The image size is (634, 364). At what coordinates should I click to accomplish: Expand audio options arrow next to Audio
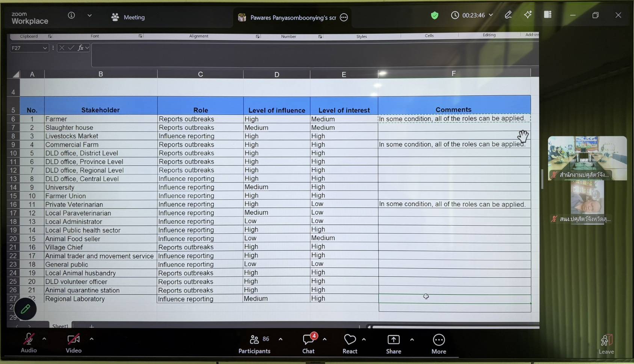tap(44, 339)
